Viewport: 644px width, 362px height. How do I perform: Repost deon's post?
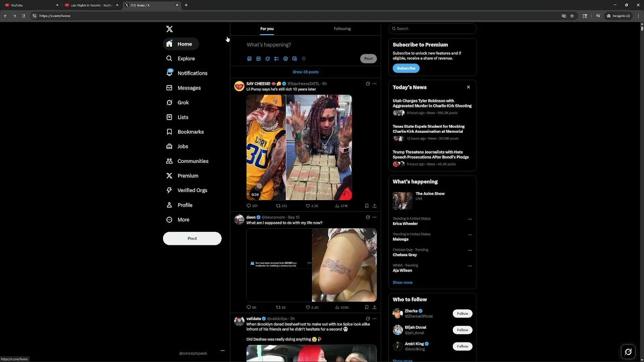click(281, 307)
